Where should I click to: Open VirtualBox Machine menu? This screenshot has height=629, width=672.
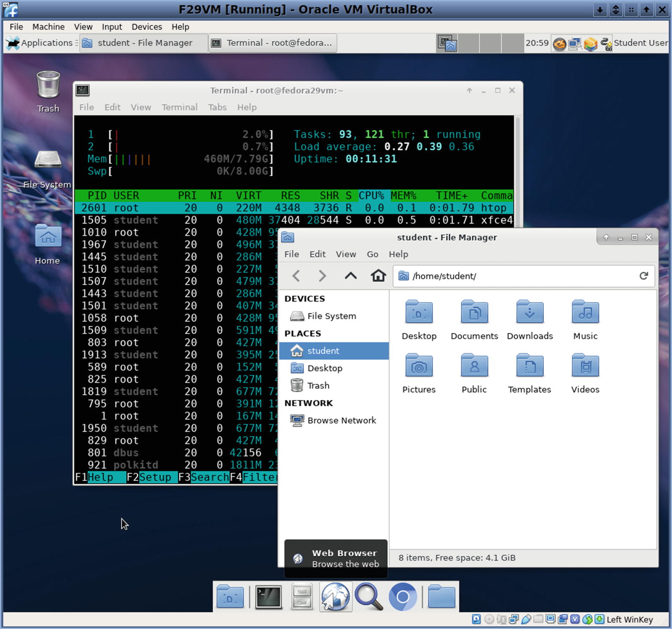(48, 27)
